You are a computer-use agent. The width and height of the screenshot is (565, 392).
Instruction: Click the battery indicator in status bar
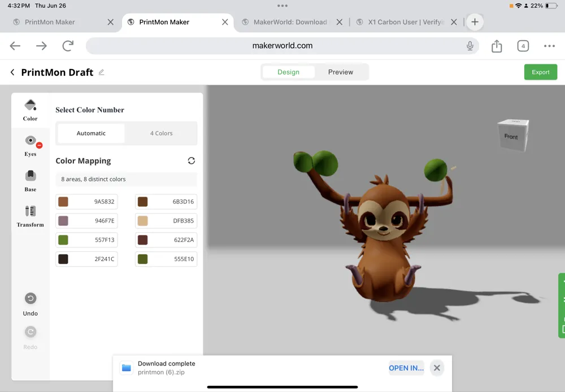[x=551, y=6]
